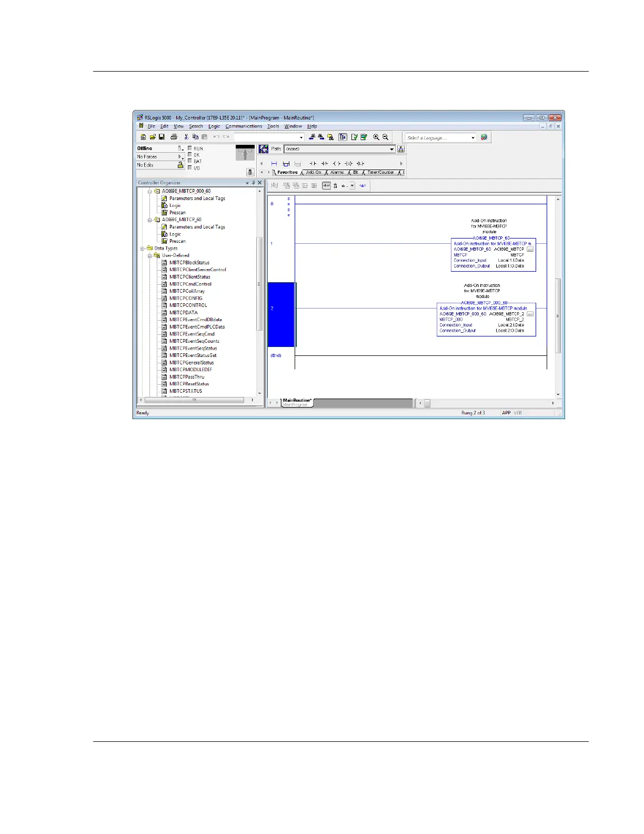The height and width of the screenshot is (834, 644).
Task: Click the Cut scissors icon
Action: pos(186,137)
